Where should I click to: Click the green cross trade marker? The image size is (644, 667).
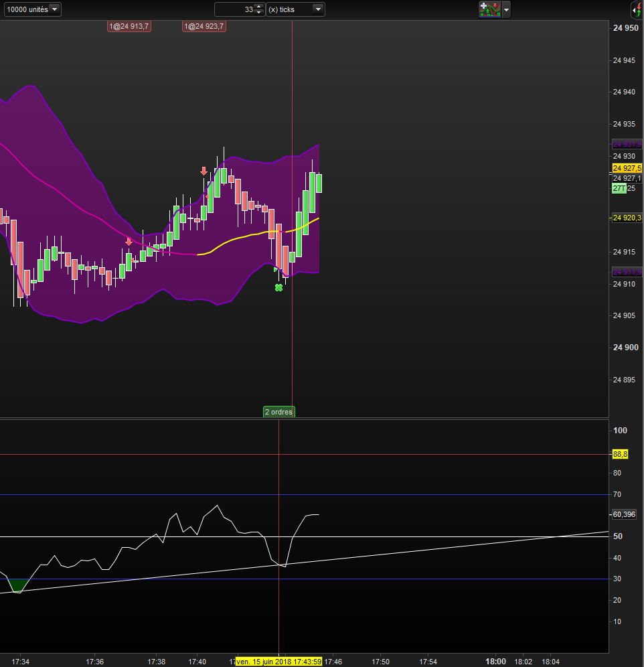click(x=278, y=287)
